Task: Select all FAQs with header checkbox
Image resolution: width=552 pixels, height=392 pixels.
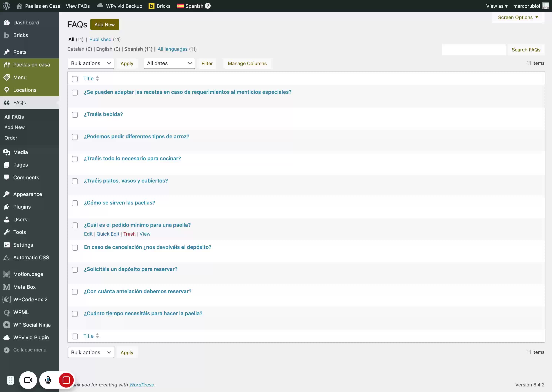Action: click(75, 79)
